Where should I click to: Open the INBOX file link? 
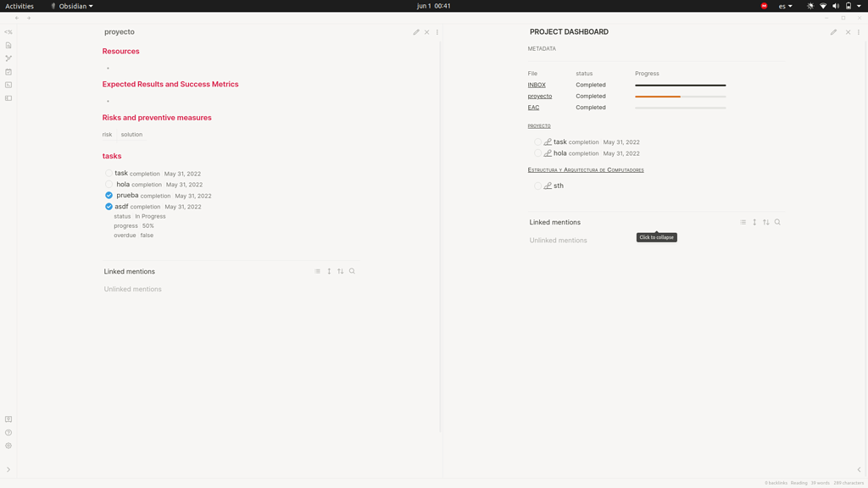click(537, 85)
